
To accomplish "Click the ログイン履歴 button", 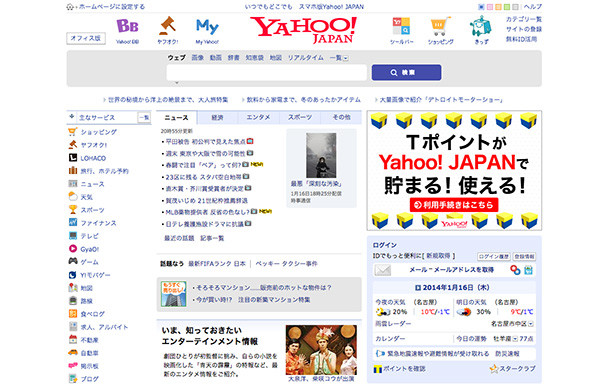I will [494, 256].
